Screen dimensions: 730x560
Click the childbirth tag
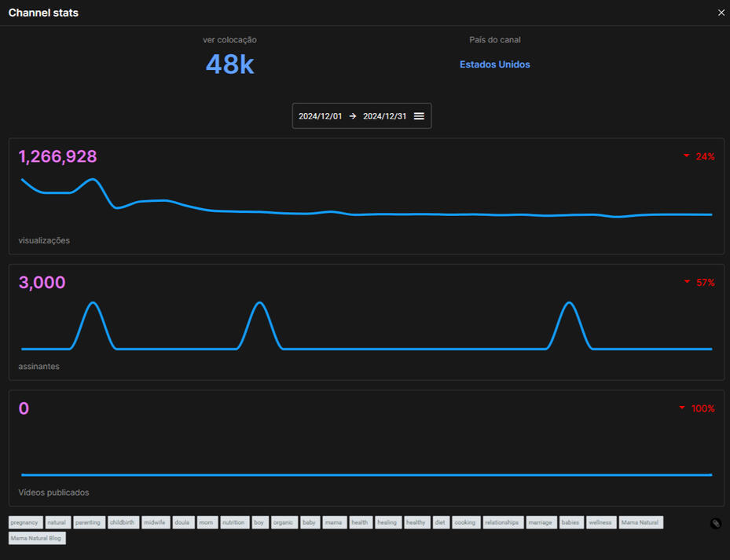123,522
